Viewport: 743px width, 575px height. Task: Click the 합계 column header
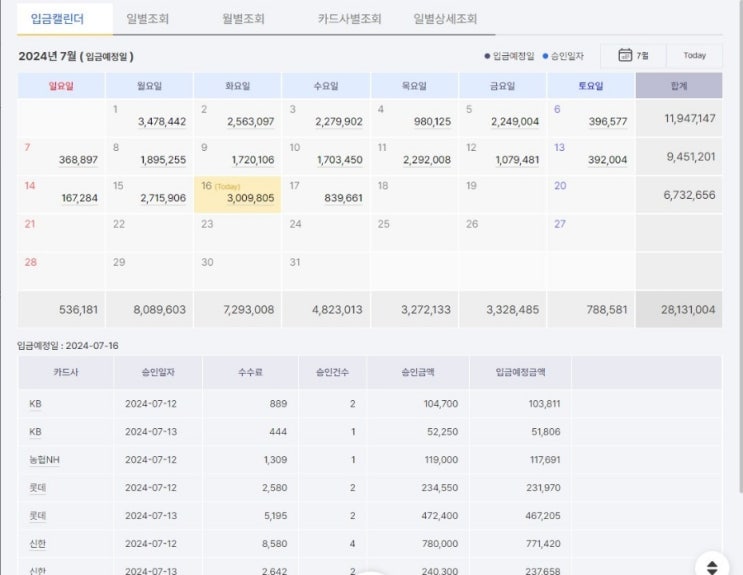click(678, 86)
